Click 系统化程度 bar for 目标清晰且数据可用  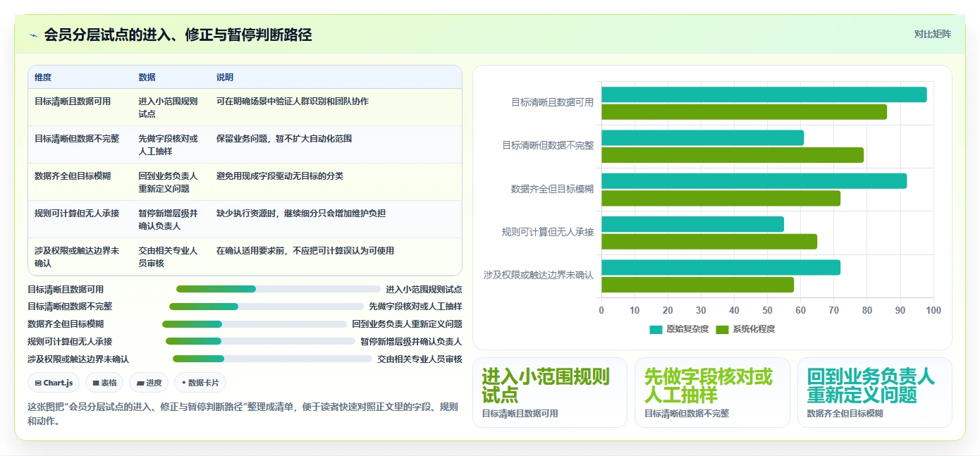point(744,112)
